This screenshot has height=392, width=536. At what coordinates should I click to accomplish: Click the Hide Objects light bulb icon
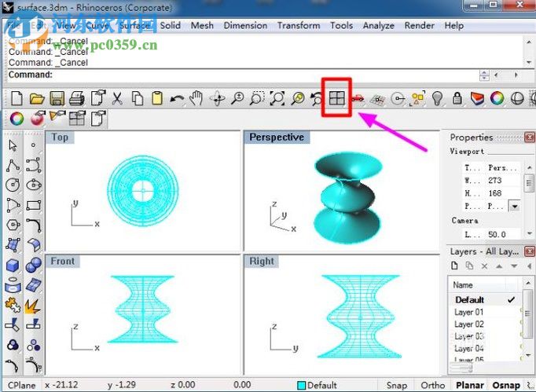pos(438,99)
